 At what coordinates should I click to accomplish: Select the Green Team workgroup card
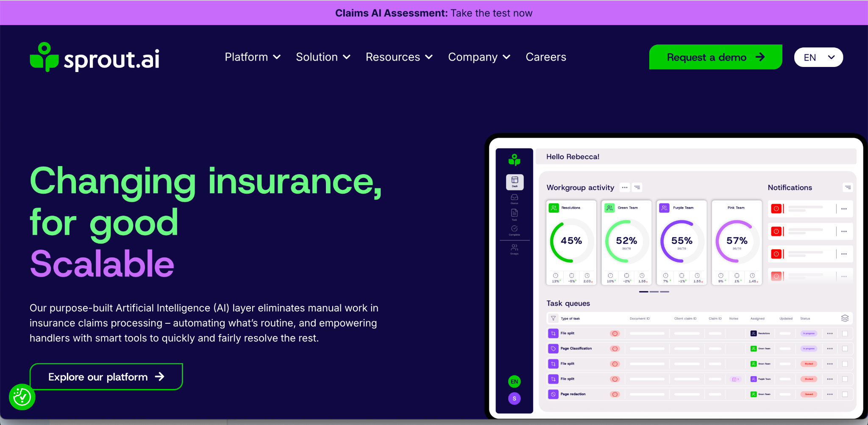626,243
